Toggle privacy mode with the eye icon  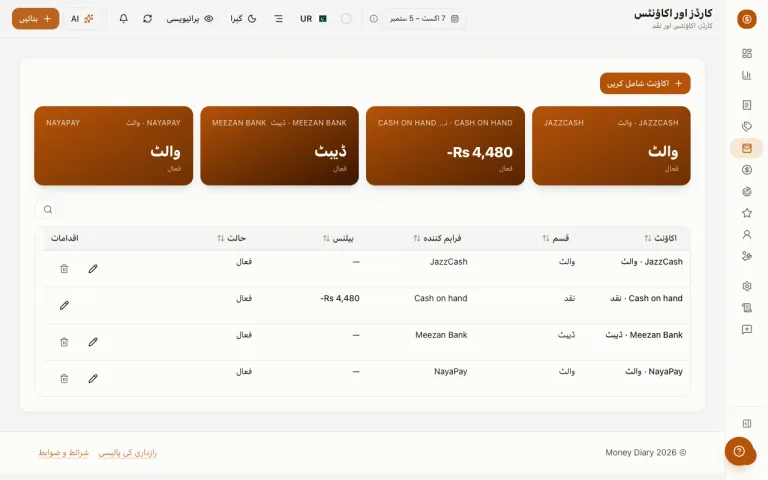pos(190,19)
